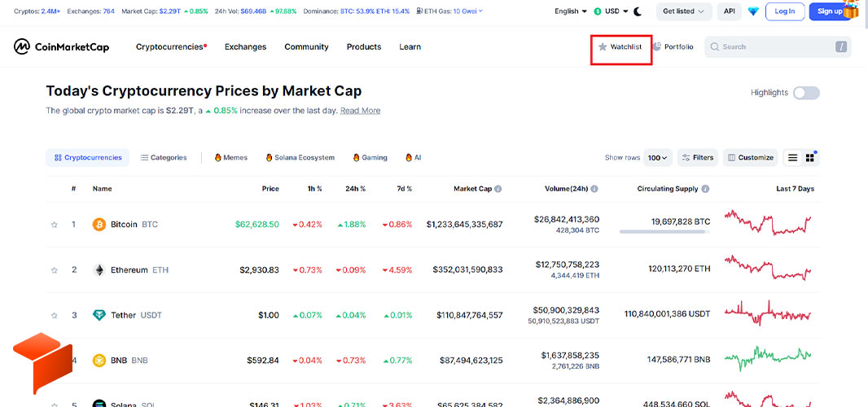This screenshot has width=868, height=407.
Task: Click the CoinMarketCap logo
Action: coord(61,47)
